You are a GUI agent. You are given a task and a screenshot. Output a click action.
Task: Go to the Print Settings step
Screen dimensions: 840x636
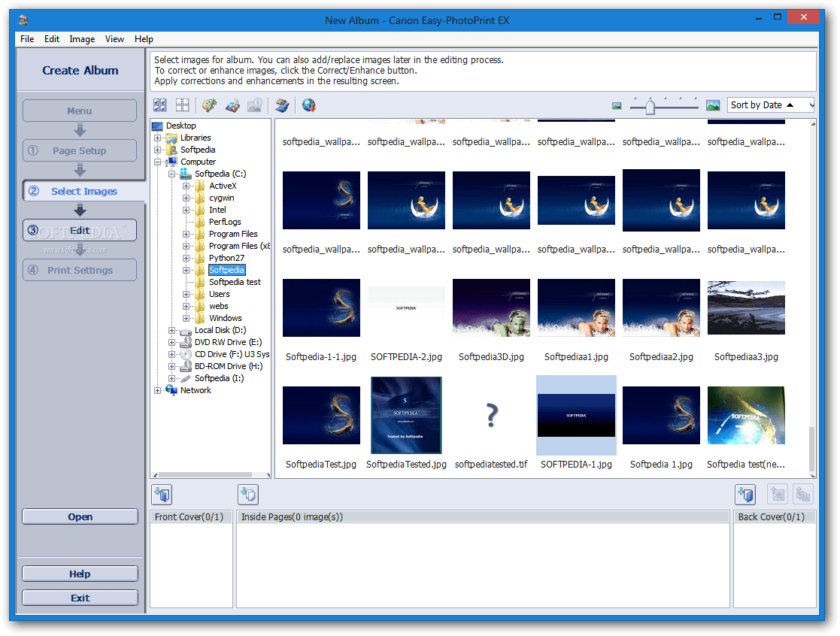79,270
